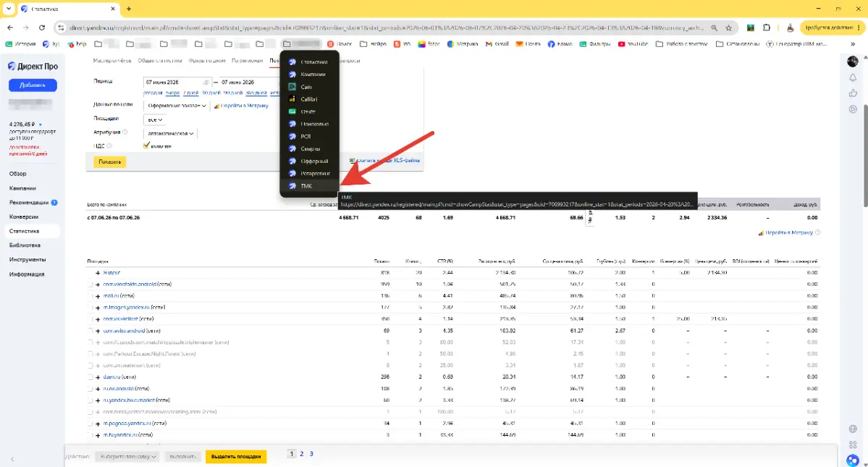Open the Выберите площадку action dropdown
This screenshot has height=467, width=868.
127,457
